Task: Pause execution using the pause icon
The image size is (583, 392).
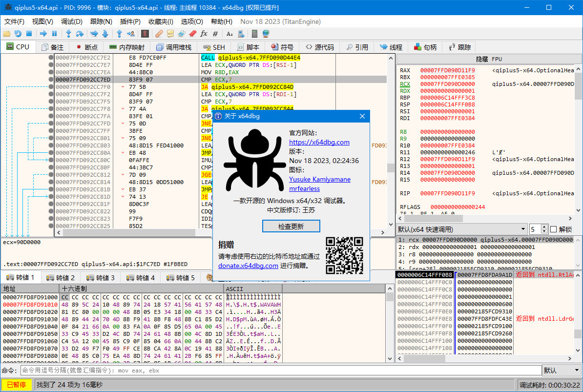Action: (x=54, y=33)
